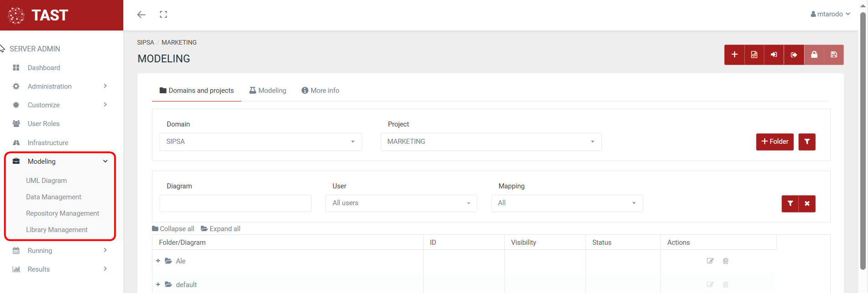868x293 pixels.
Task: Click the plus icon in top toolbar
Action: coord(734,55)
